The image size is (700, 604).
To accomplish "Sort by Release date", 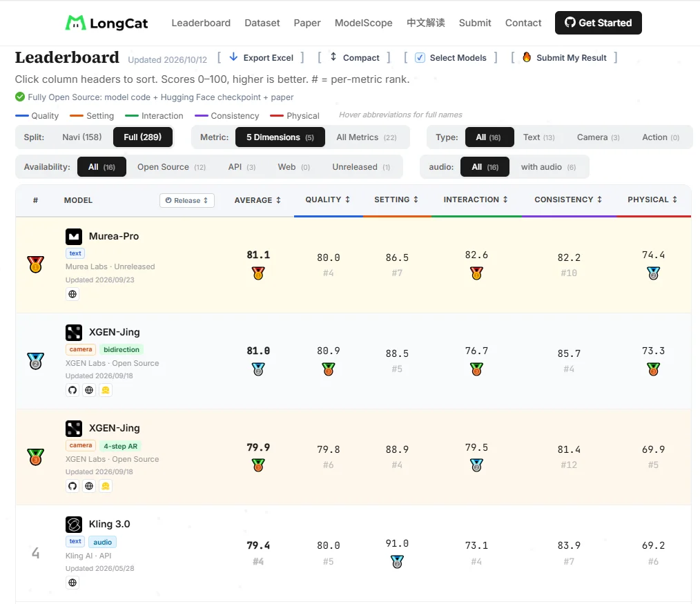I will click(186, 200).
